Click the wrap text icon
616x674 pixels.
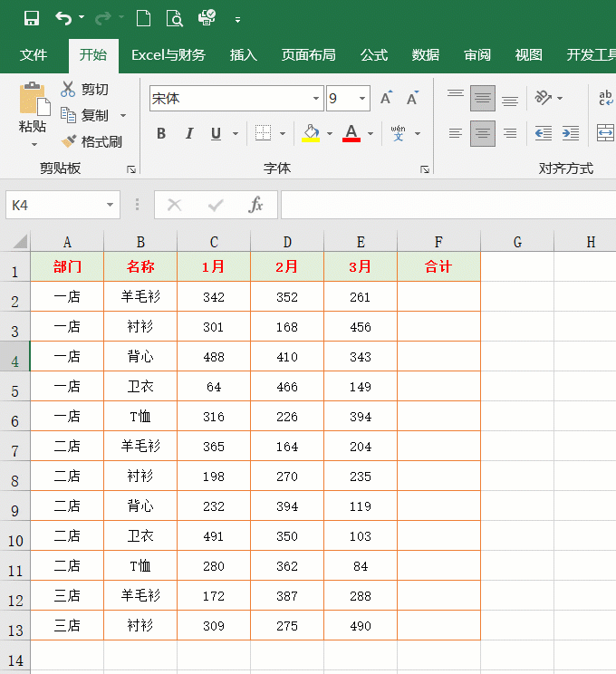click(606, 98)
